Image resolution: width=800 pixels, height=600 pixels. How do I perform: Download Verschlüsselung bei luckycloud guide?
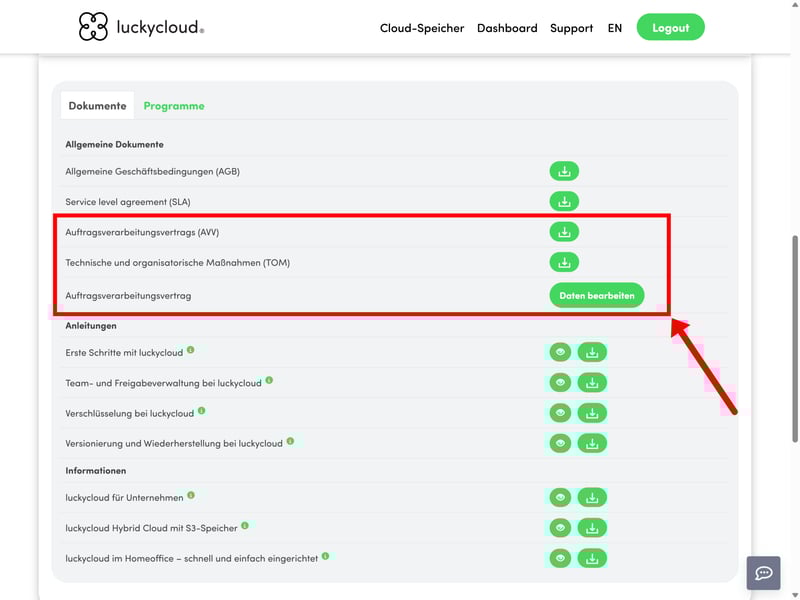pyautogui.click(x=592, y=413)
